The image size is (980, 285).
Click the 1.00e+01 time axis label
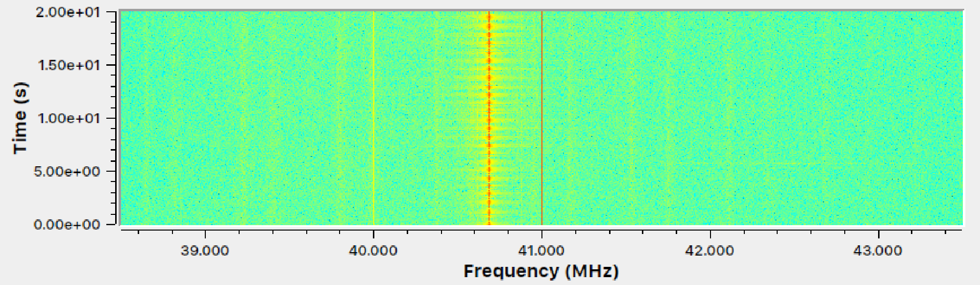click(x=69, y=118)
